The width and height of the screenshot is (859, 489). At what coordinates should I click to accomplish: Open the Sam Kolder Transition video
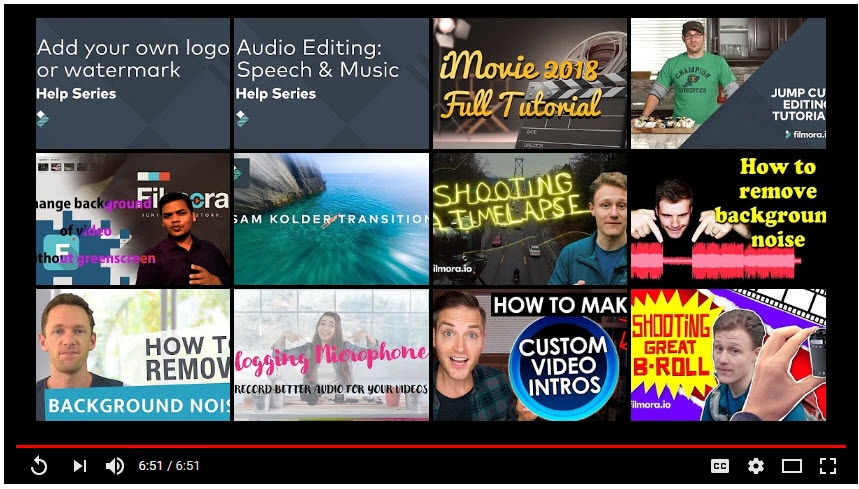pyautogui.click(x=331, y=219)
